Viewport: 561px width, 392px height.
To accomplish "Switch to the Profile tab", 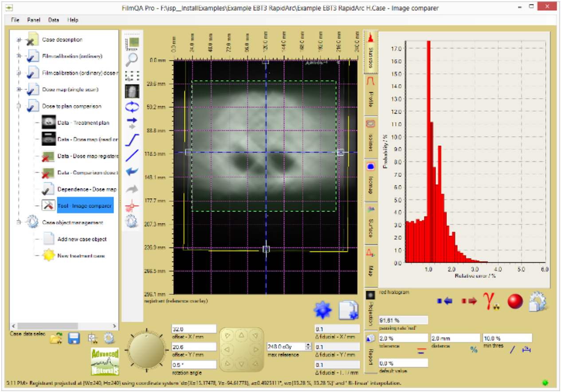I will pos(370,95).
